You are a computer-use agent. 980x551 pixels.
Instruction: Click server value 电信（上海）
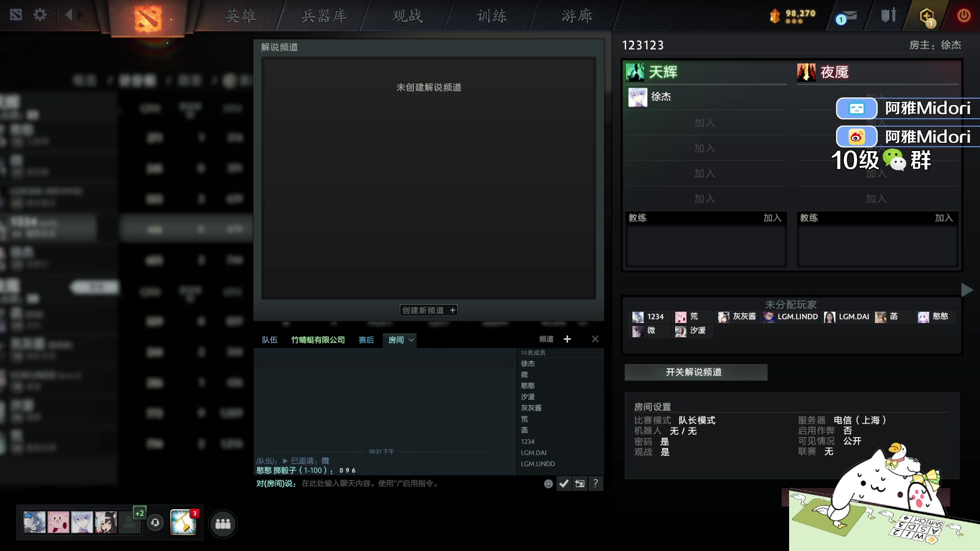[x=860, y=420]
